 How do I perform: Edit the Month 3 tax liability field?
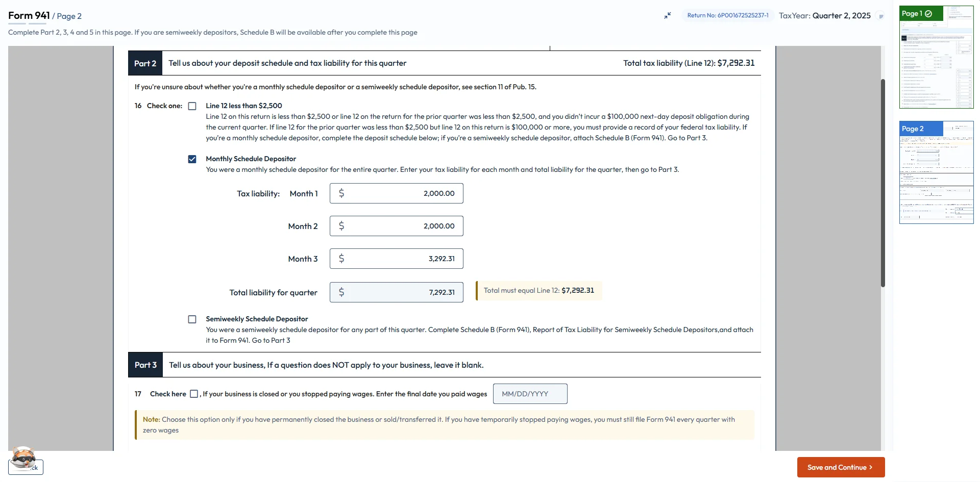click(x=397, y=259)
